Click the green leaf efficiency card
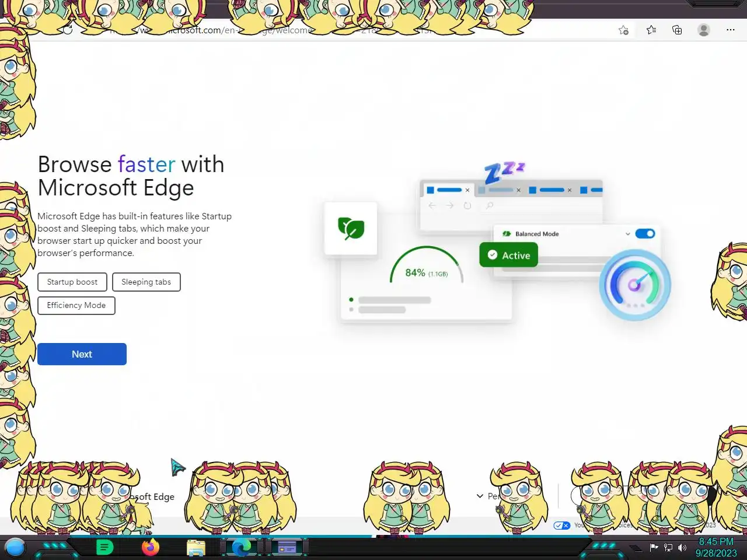 (x=351, y=228)
